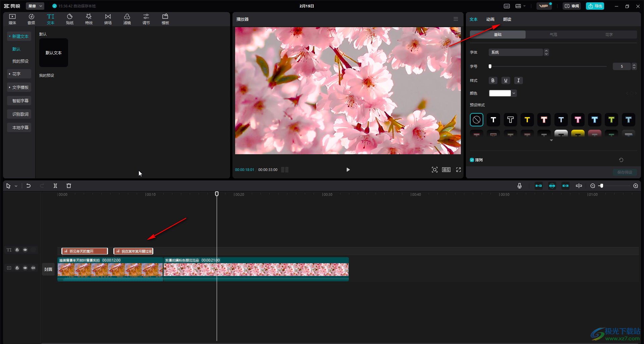Click the reset arrow beside 排列
644x344 pixels.
[x=621, y=160]
